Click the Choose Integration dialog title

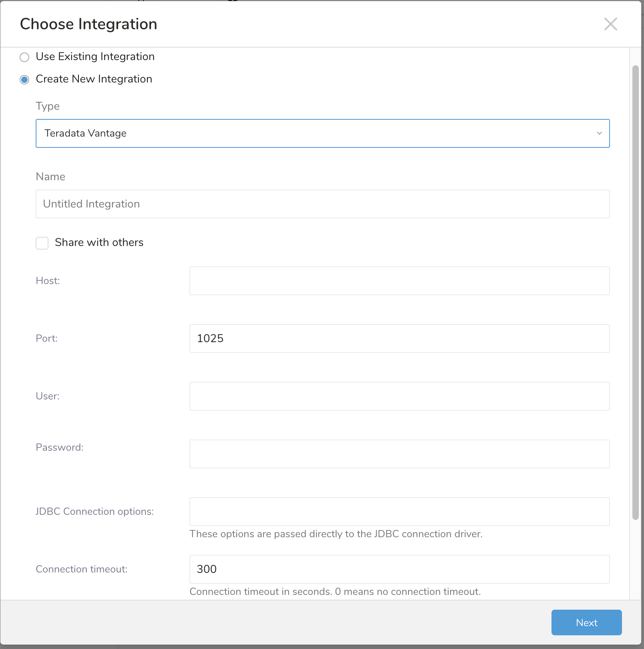click(x=89, y=24)
